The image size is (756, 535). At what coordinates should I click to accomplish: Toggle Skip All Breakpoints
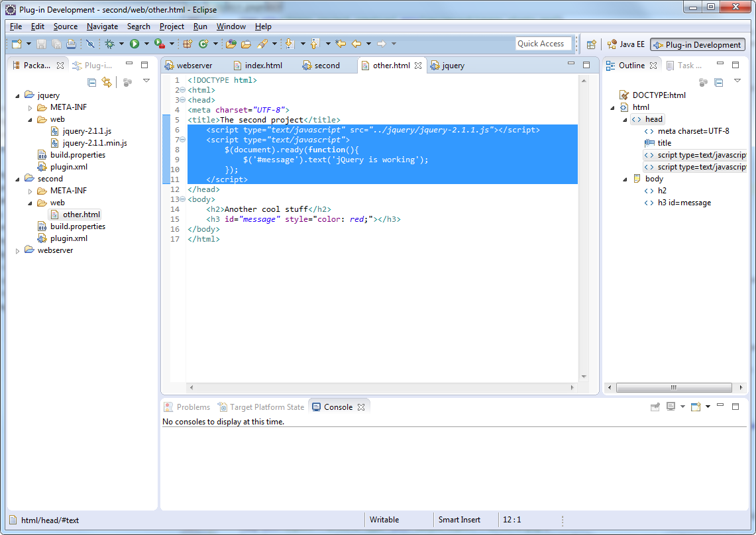(90, 44)
